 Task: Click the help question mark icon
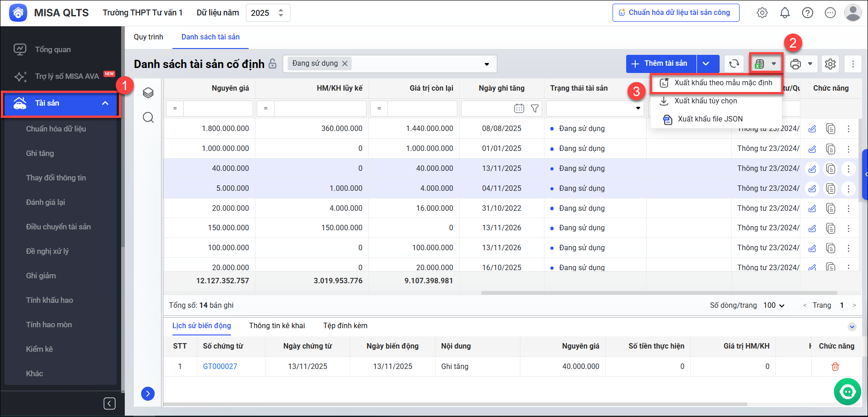(x=807, y=13)
